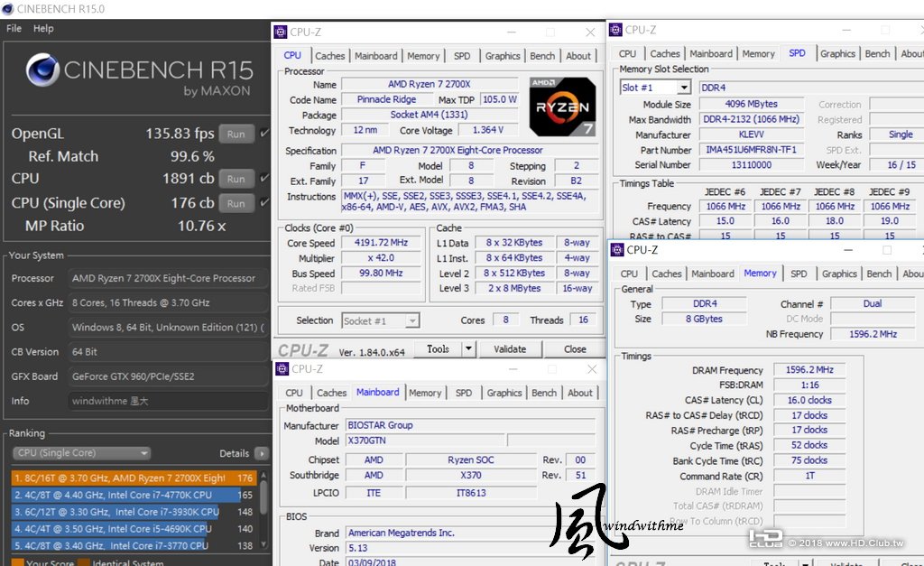
Task: Switch to Mainboard tab in CPU window
Action: 376,55
